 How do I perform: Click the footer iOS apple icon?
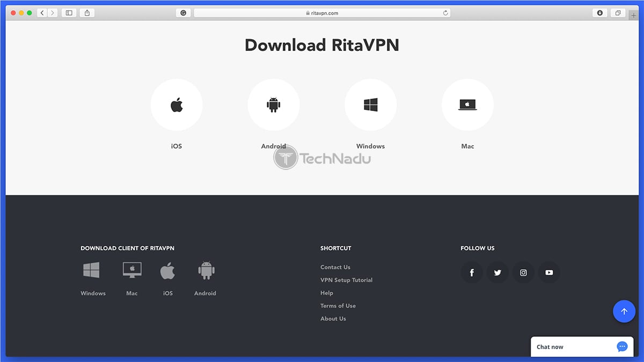(167, 270)
